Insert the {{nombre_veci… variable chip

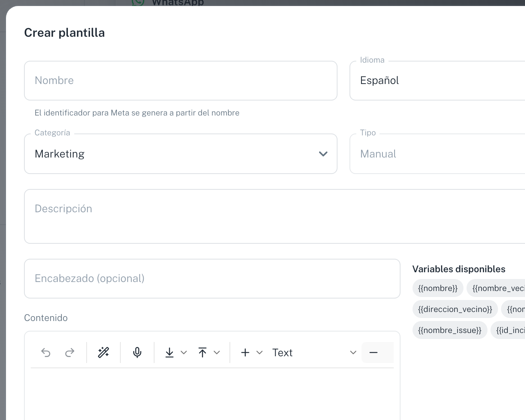(496, 288)
